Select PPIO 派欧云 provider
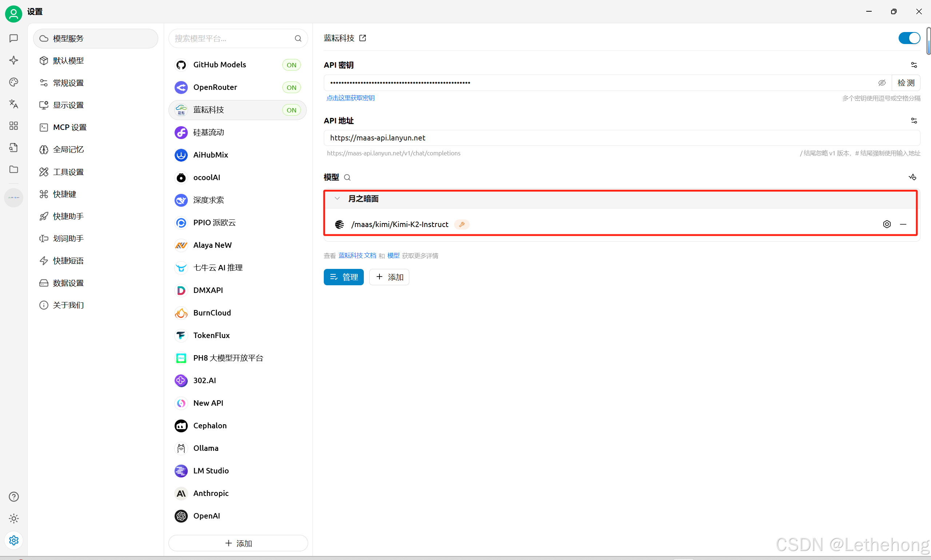Viewport: 931px width, 560px height. coord(238,223)
